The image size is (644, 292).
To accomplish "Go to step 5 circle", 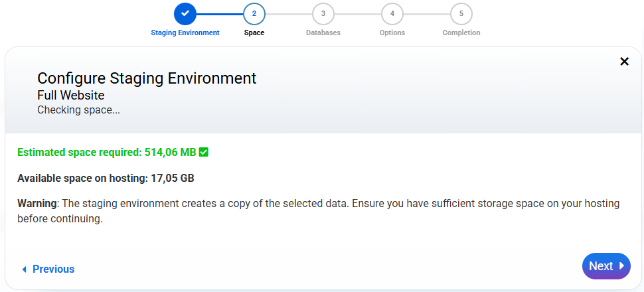I will tap(461, 13).
